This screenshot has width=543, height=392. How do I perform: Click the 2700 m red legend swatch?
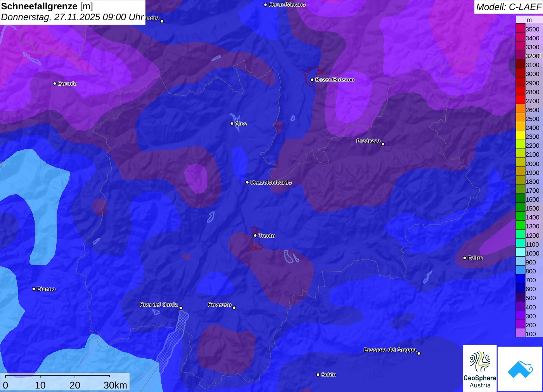521,100
